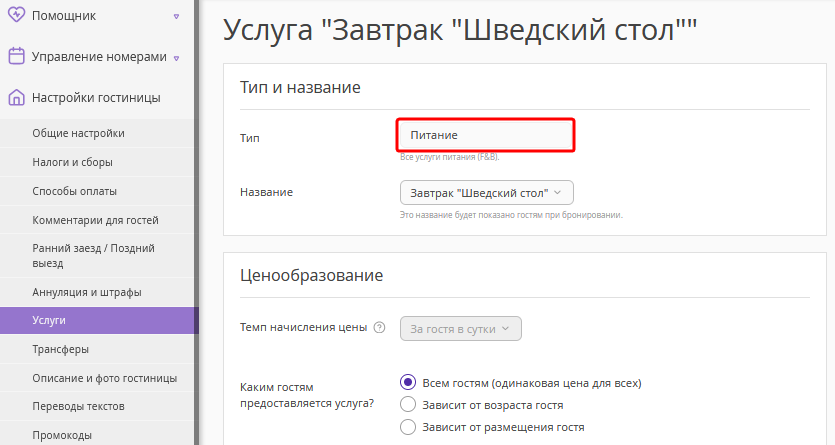Screen dimensions: 835x445
Task: Click the Ценообразование heading
Action: tap(312, 275)
